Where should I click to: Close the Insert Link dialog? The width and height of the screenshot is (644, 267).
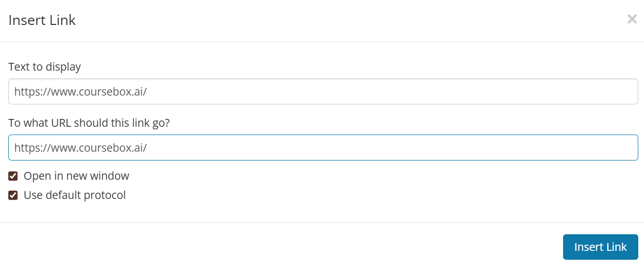coord(632,20)
